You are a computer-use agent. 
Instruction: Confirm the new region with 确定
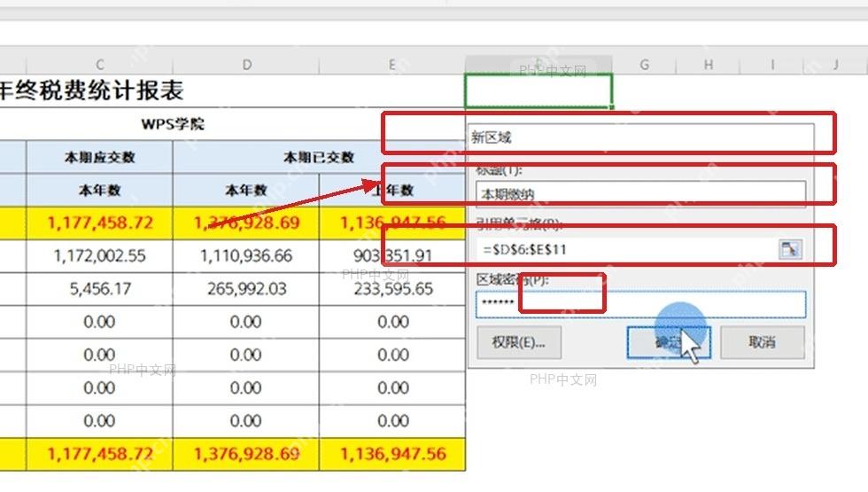coord(669,342)
